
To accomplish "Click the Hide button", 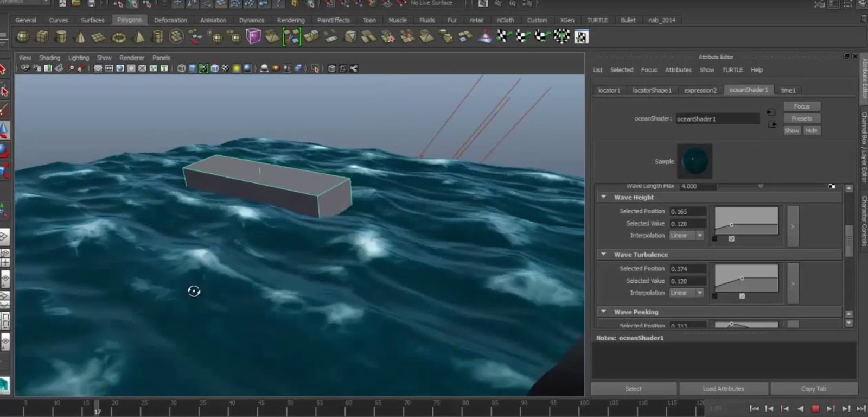I will click(811, 130).
